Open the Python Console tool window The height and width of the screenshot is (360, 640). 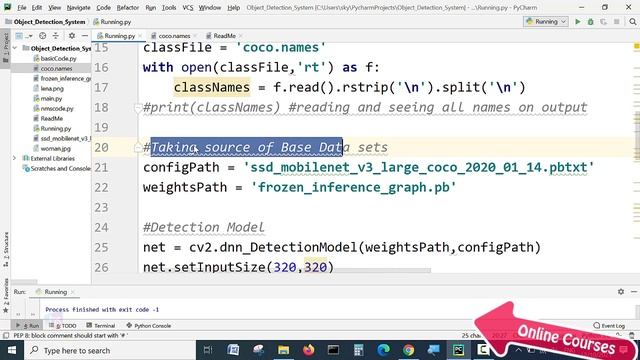click(x=149, y=326)
